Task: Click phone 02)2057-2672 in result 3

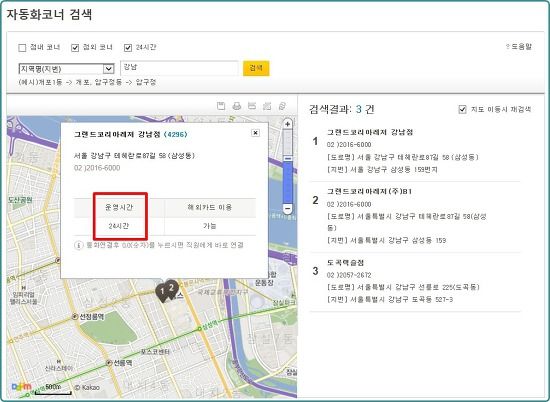Action: [x=349, y=275]
